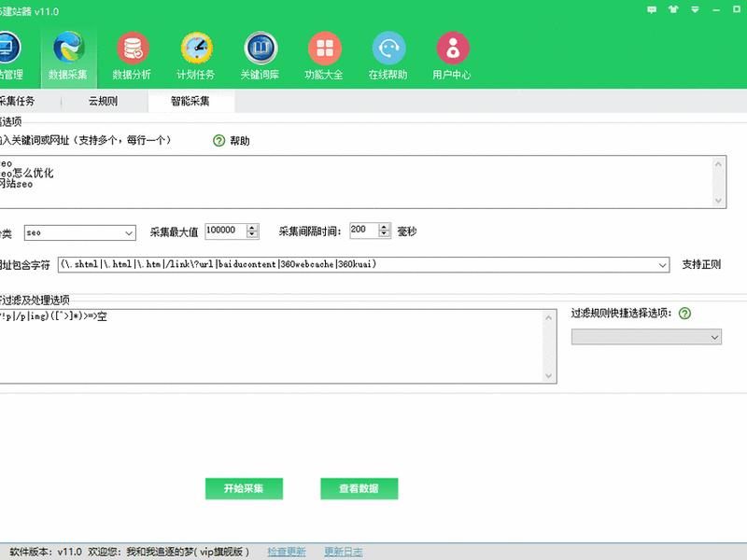Open the skin shirt icon in title bar
Image resolution: width=747 pixels, height=560 pixels.
(673, 9)
